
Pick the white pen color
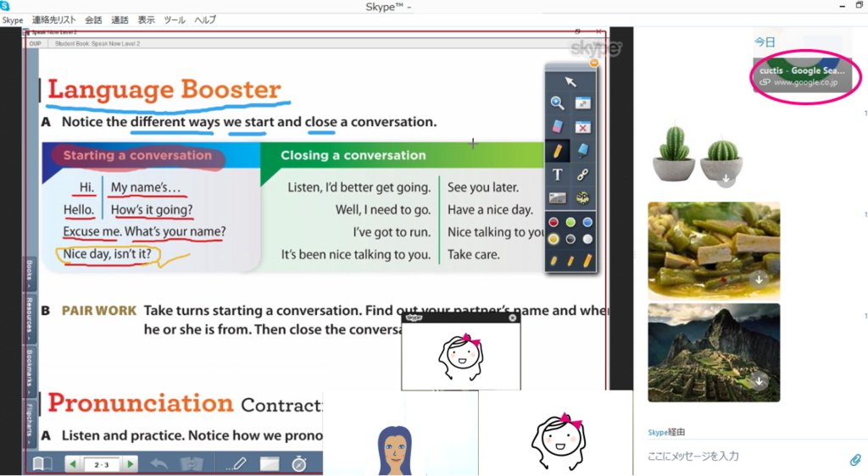click(x=587, y=240)
